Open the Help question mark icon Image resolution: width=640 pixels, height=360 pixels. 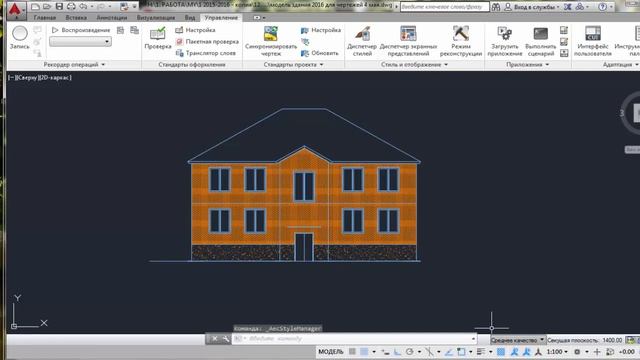(x=602, y=7)
